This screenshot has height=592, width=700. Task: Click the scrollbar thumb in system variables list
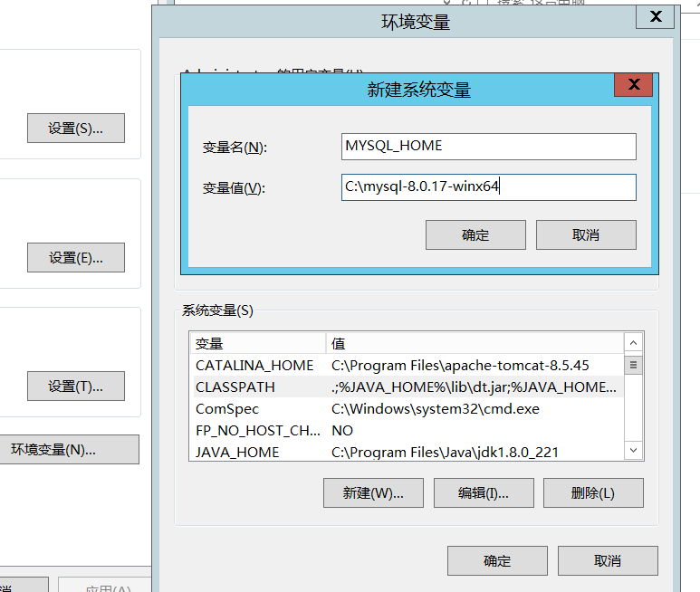[633, 366]
